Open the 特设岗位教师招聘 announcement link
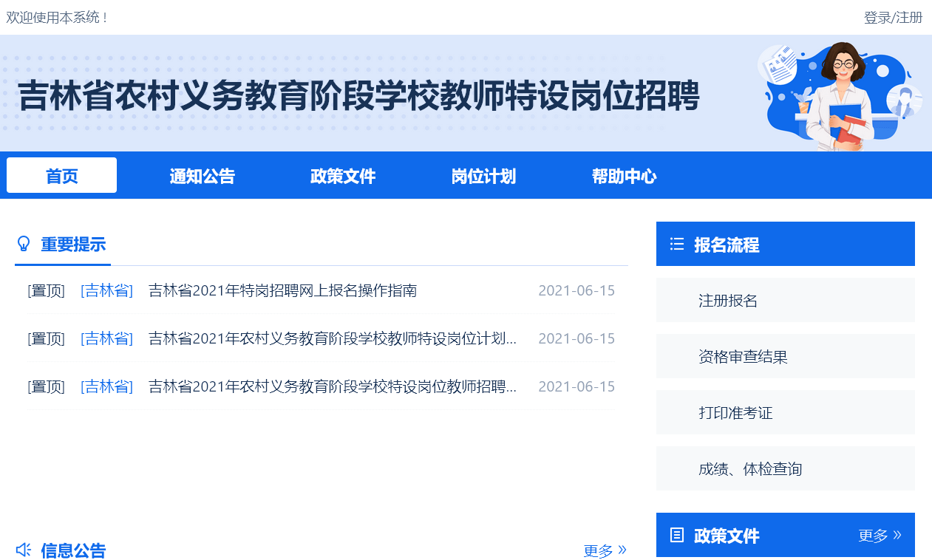 point(333,387)
